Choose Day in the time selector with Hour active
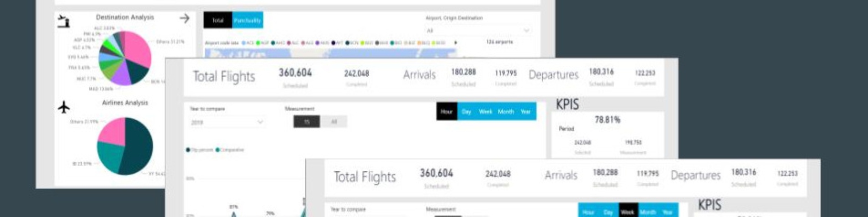Screen dimensions: 868x217 point(466,111)
